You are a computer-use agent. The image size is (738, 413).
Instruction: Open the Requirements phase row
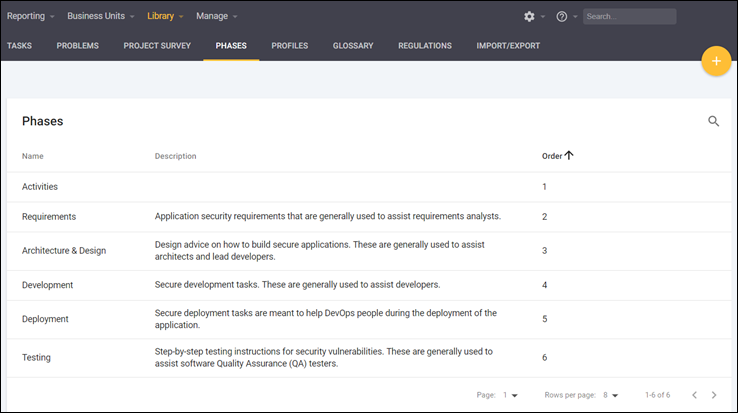pyautogui.click(x=49, y=216)
